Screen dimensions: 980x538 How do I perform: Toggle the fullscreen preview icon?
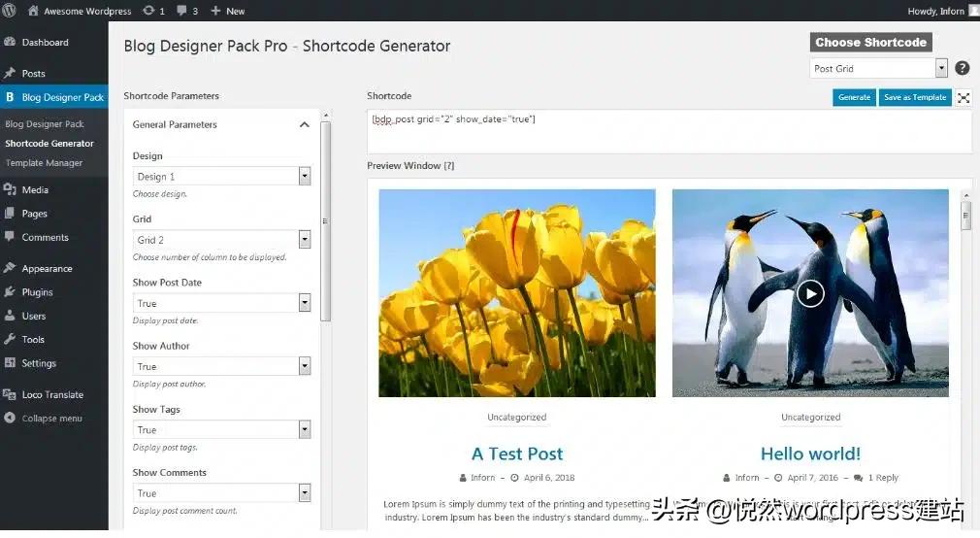coord(963,97)
